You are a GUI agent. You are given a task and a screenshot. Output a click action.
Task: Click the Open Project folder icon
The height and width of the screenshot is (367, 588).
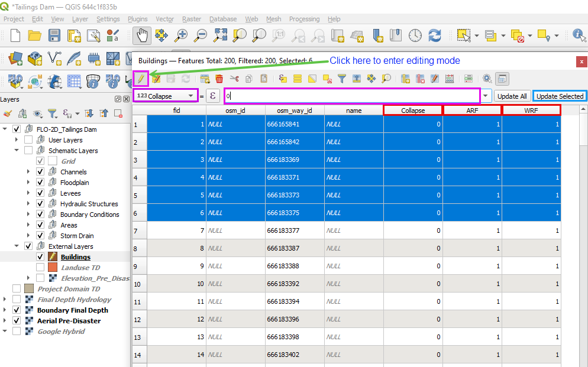point(35,35)
